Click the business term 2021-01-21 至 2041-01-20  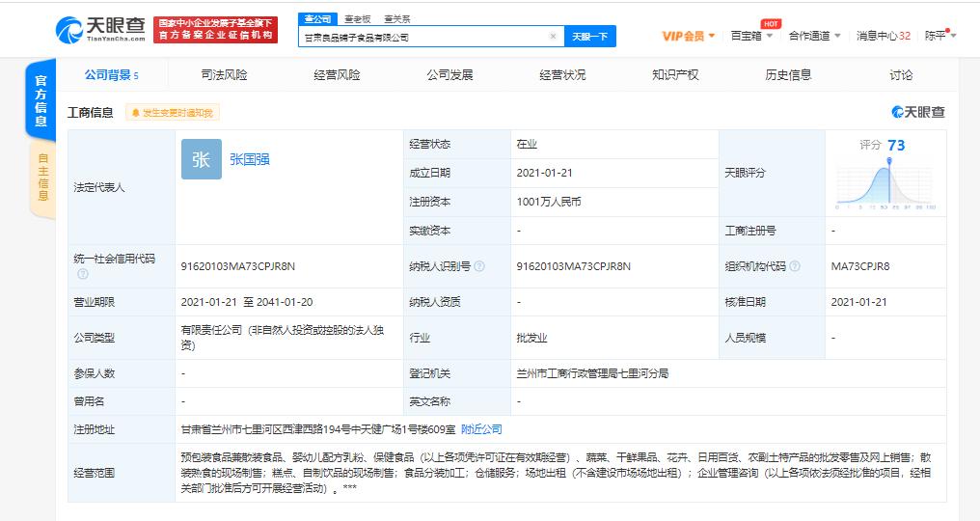point(247,302)
